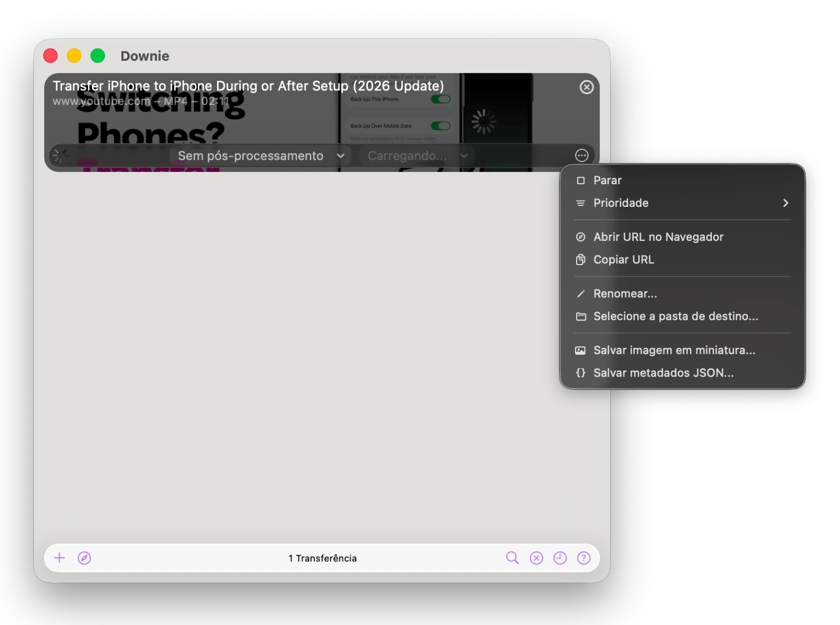Click the 1 Transferência status text
The width and height of the screenshot is (840, 625).
pyautogui.click(x=323, y=558)
